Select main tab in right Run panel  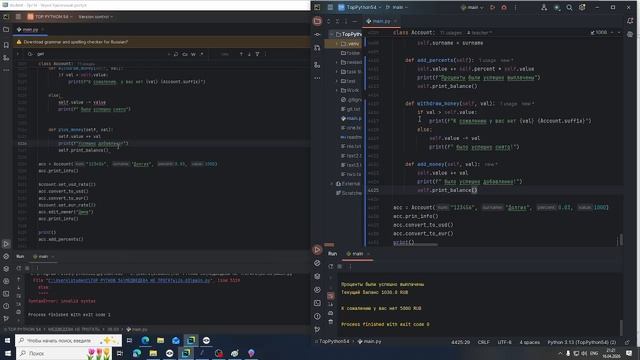[357, 253]
